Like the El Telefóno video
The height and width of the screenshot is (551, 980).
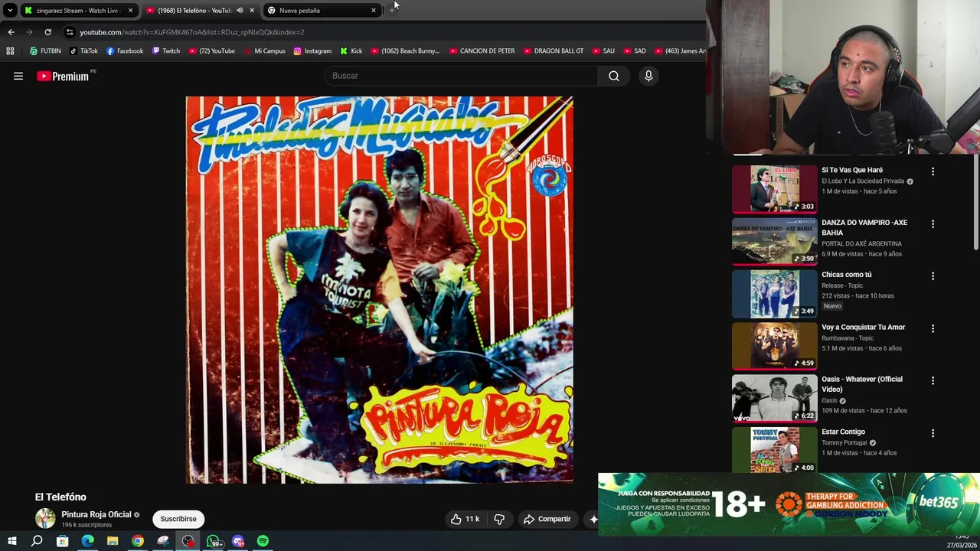[465, 519]
